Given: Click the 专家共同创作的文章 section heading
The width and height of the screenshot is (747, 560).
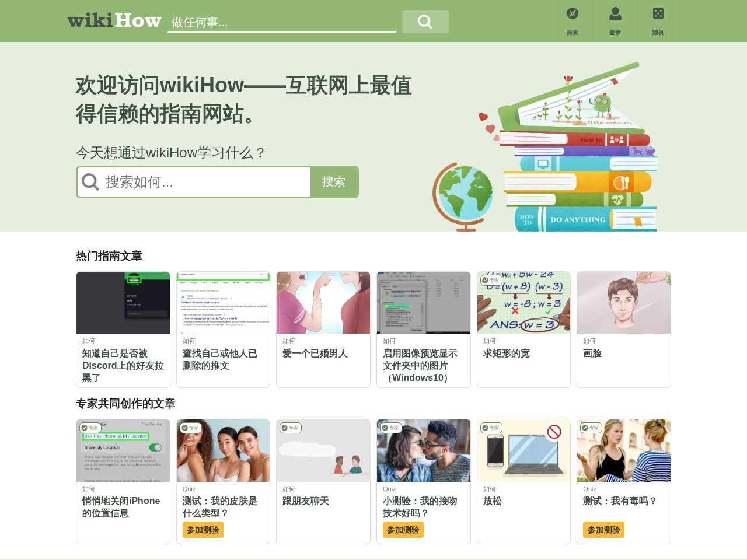Looking at the screenshot, I should pos(125,404).
